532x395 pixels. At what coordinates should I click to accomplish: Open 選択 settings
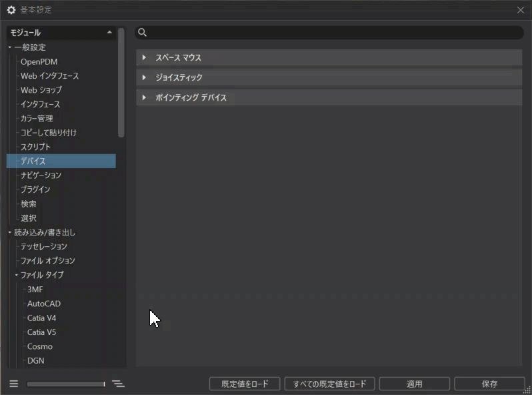29,218
